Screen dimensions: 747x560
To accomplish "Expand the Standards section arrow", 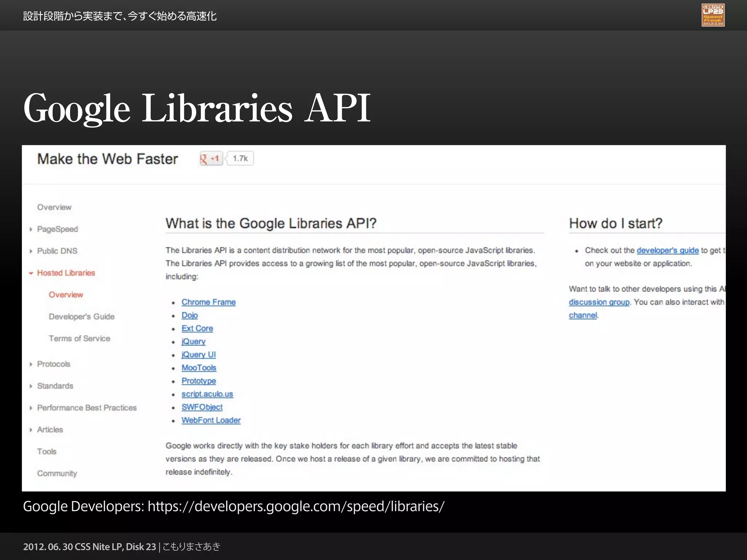I will pyautogui.click(x=31, y=386).
